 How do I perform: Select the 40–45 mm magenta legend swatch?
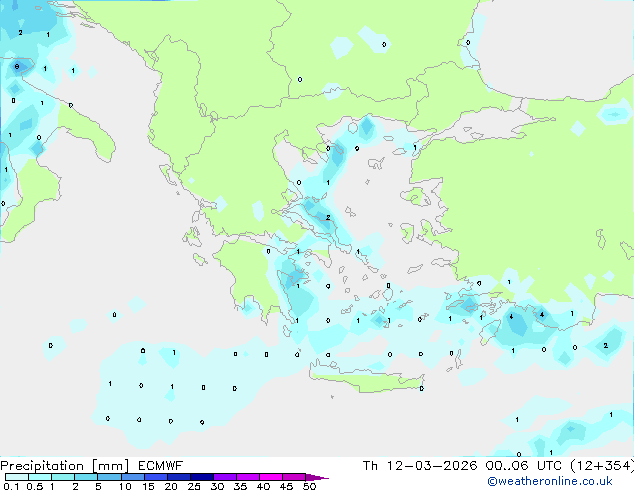271,477
